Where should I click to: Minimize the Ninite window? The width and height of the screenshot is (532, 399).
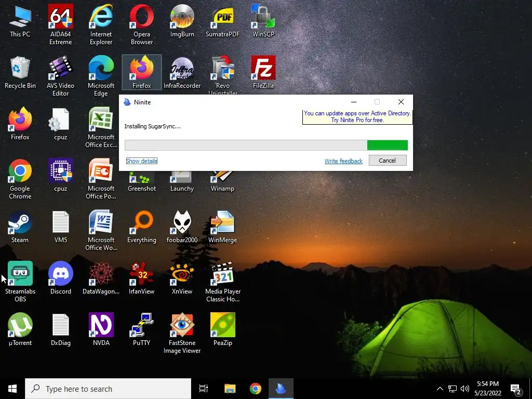353,102
